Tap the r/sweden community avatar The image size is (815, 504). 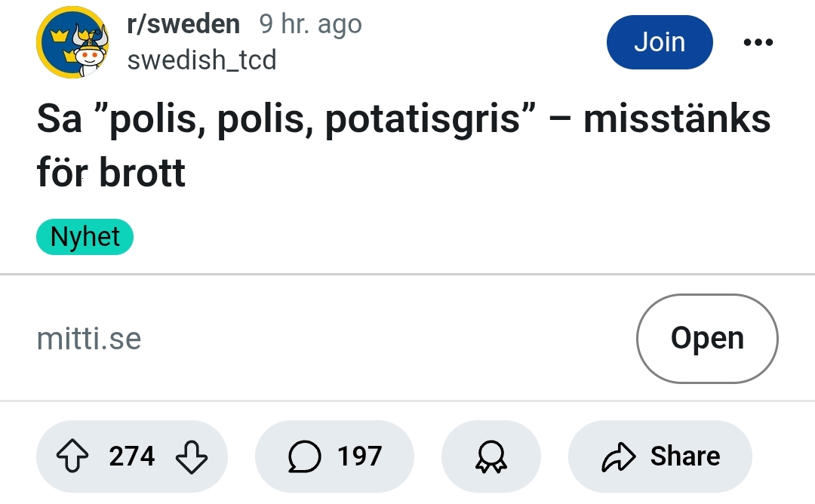72,43
